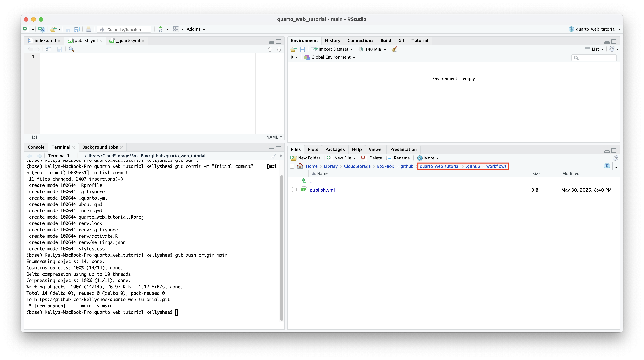Viewport: 644px width, 360px height.
Task: Click the Open file folder icon
Action: tap(53, 29)
